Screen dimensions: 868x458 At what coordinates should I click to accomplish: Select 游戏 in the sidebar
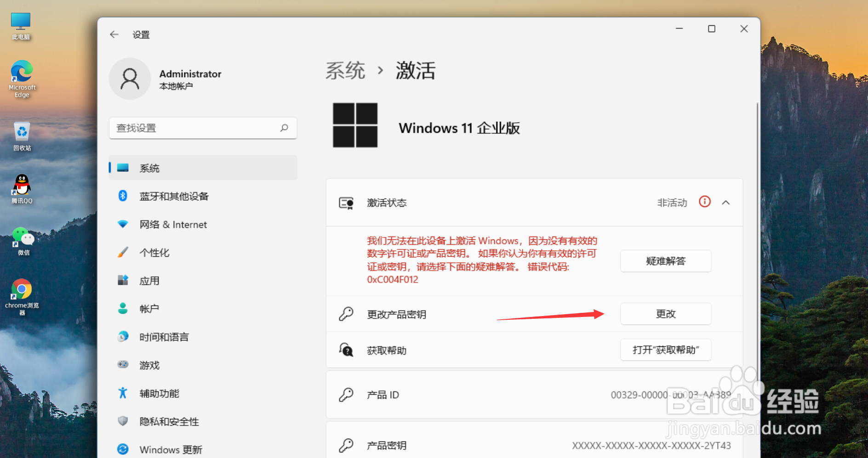[x=203, y=365]
